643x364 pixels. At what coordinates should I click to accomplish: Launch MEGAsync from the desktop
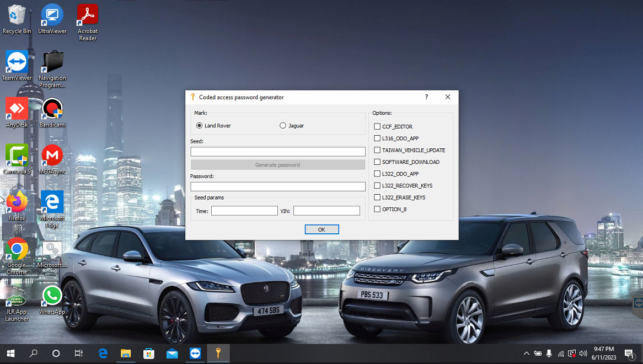pyautogui.click(x=52, y=156)
